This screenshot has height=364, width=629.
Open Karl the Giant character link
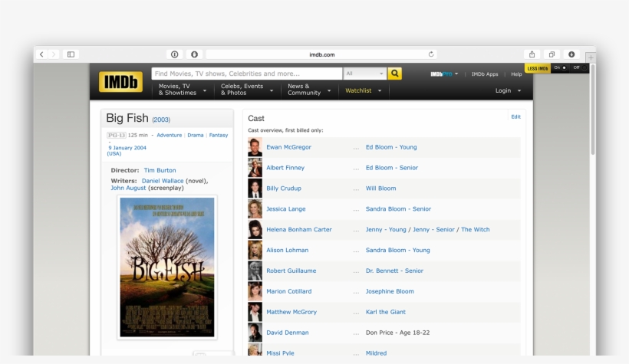386,312
